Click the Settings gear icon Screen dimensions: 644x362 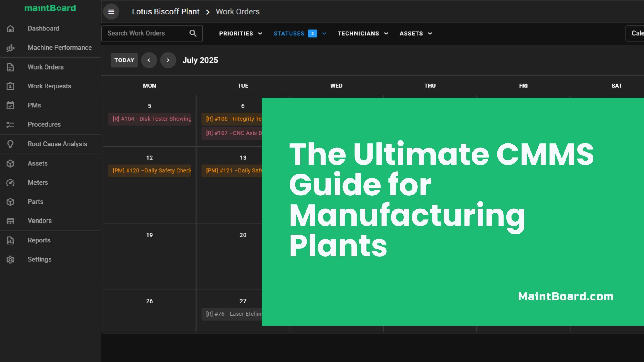click(x=10, y=259)
